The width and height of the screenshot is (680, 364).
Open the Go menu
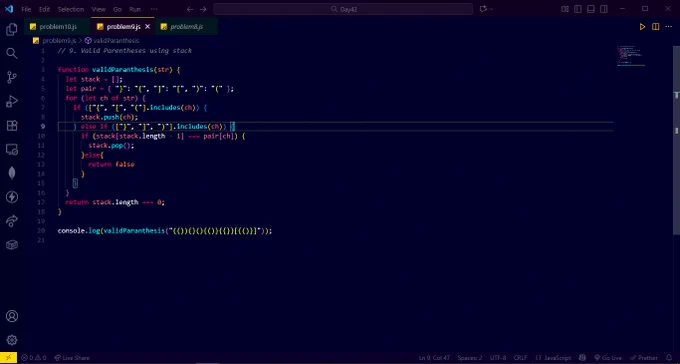click(117, 9)
